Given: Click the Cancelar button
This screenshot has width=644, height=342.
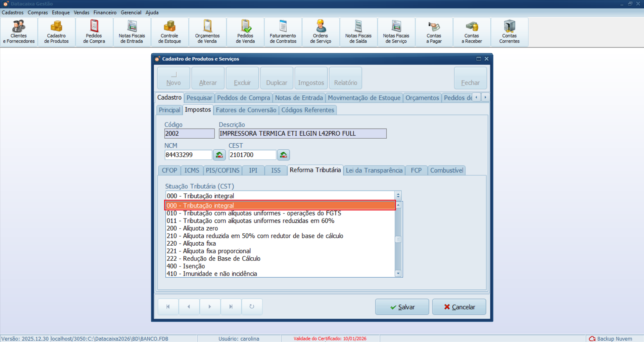Looking at the screenshot, I should [459, 307].
